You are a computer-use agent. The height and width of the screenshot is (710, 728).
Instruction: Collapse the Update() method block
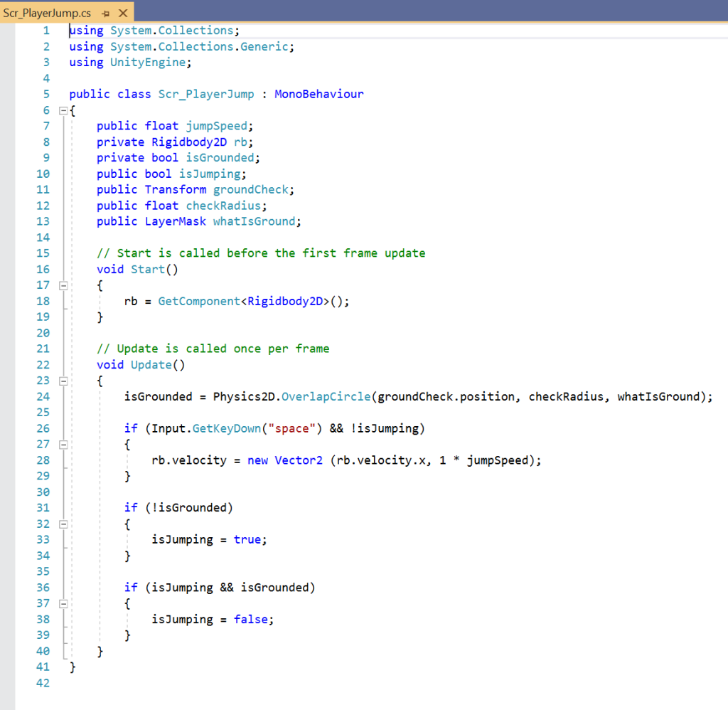tap(63, 381)
